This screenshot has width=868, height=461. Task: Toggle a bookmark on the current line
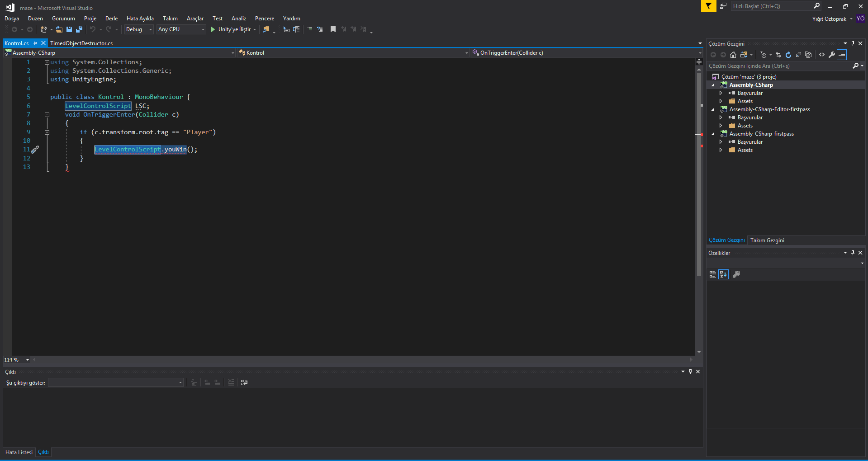coord(333,29)
